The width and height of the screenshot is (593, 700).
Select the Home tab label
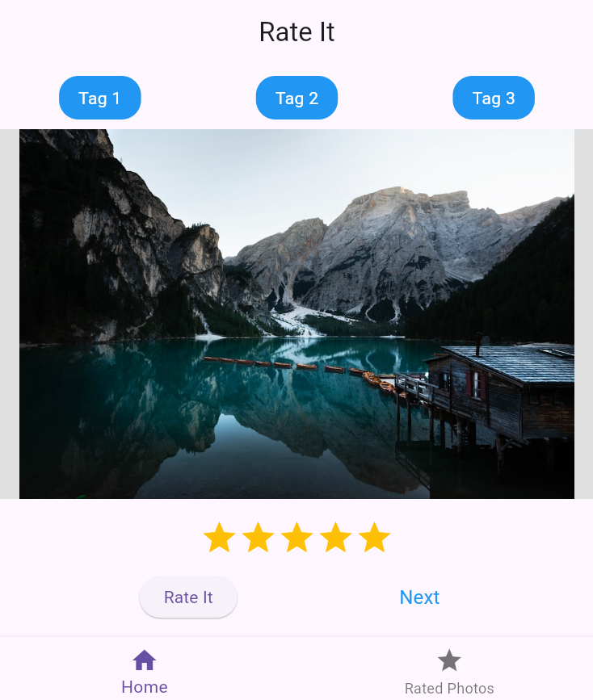[x=145, y=687]
